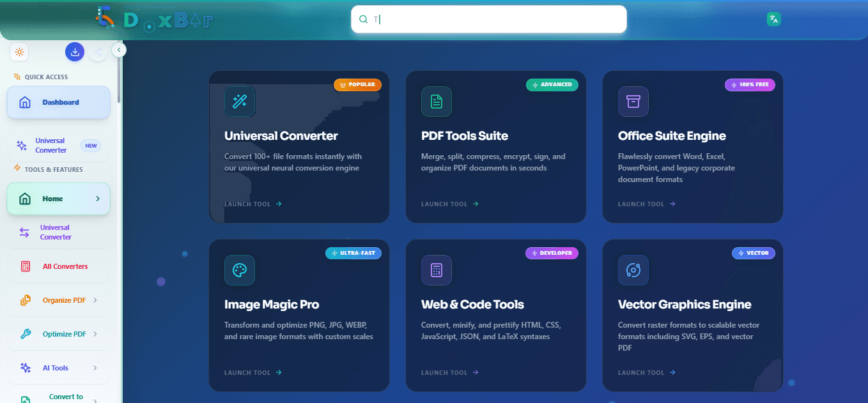Click the purple swap arrows icon
The image size is (868, 403).
(24, 232)
